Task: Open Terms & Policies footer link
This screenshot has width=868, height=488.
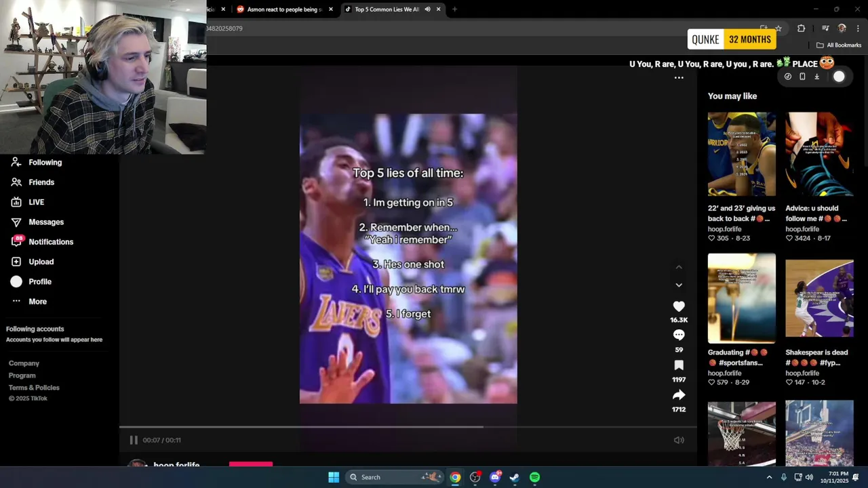Action: 34,388
